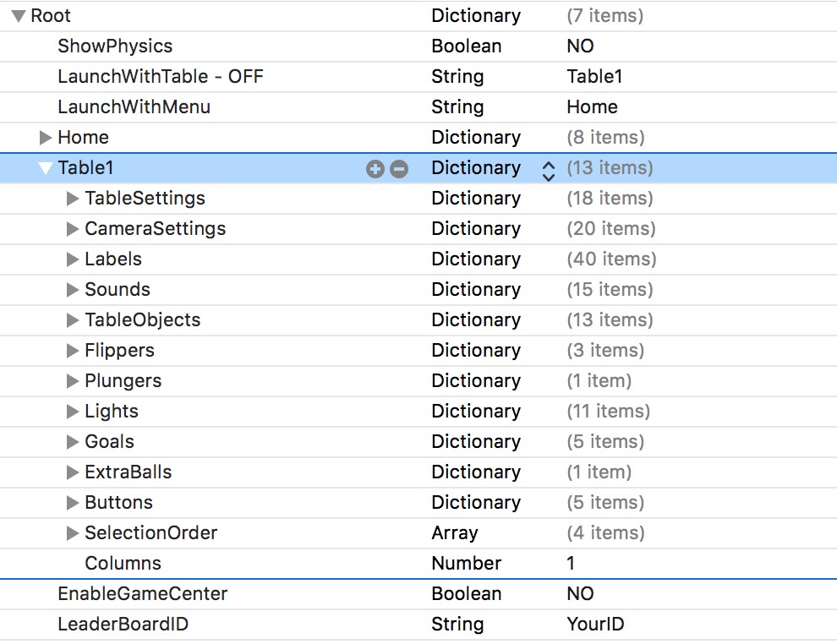
Task: Expand the Sounds dictionary
Action: coord(73,289)
